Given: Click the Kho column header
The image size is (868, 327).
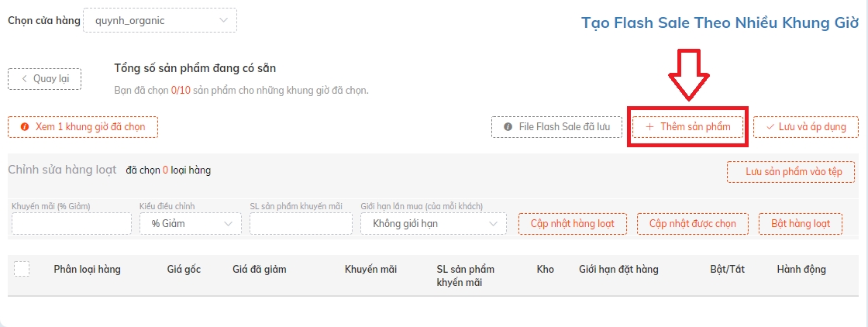Looking at the screenshot, I should pos(546,270).
